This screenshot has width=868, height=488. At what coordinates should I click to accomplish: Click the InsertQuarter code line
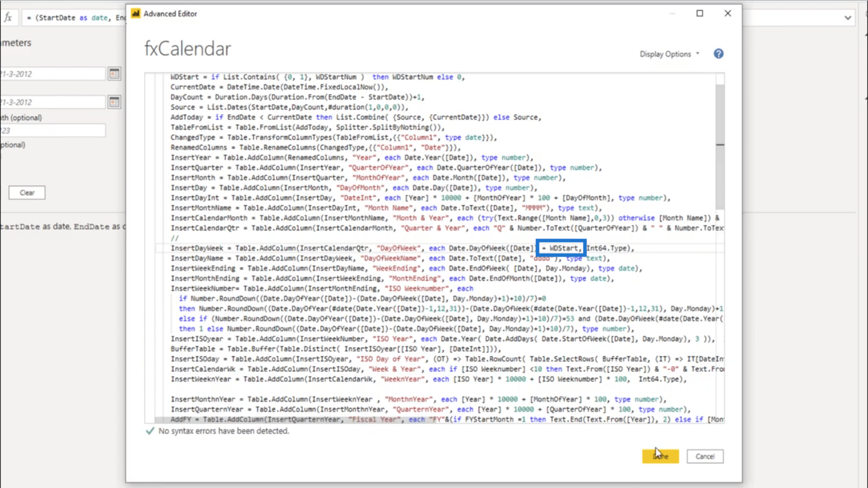[x=386, y=168]
